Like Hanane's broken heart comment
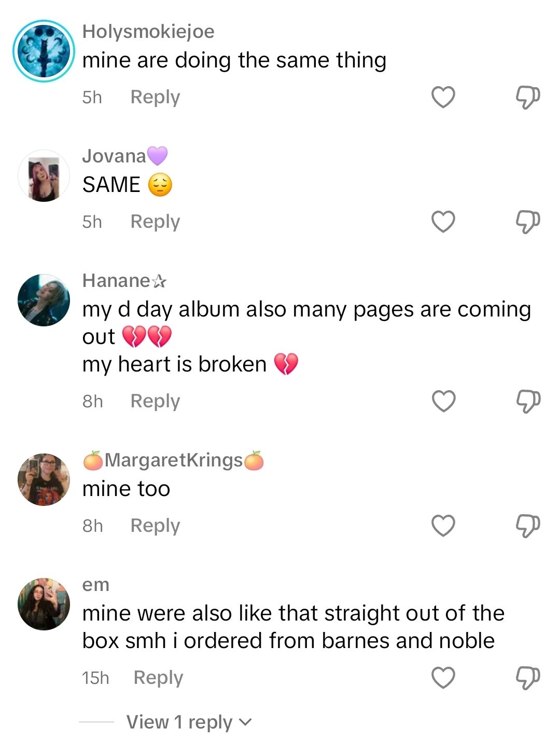This screenshot has width=560, height=743. 443,401
